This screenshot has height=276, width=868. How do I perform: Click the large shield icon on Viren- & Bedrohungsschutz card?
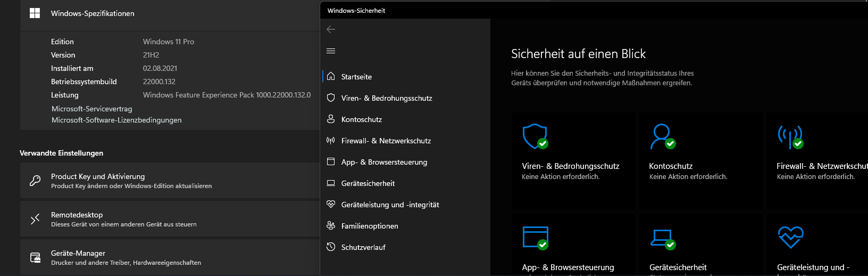tap(535, 136)
